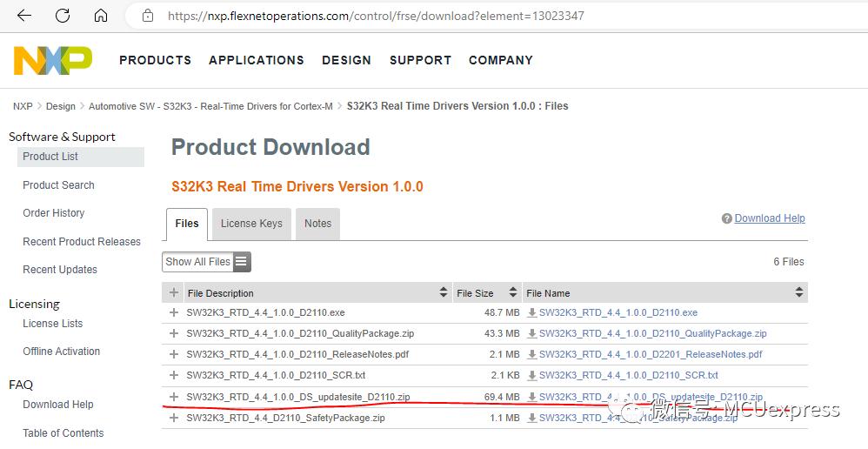The width and height of the screenshot is (868, 449).
Task: Click the list icon on Show All Files
Action: tap(242, 262)
